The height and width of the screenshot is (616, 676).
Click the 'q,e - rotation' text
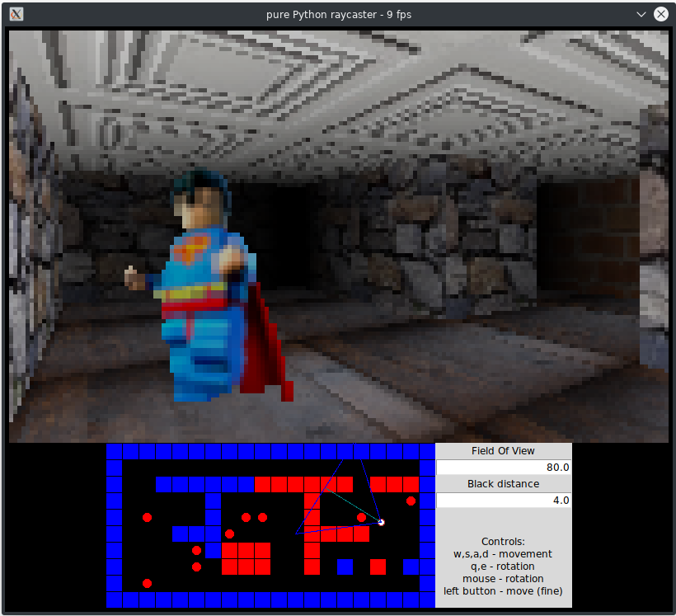pyautogui.click(x=503, y=567)
